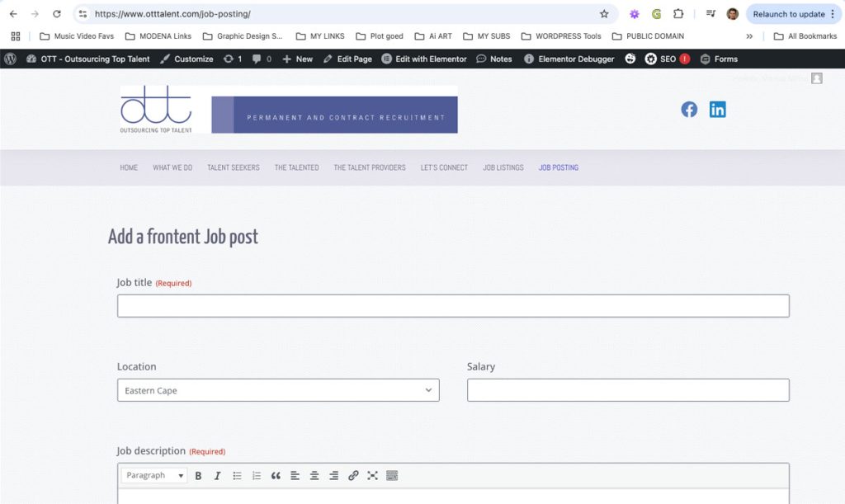Visit the LinkedIn profile icon
The image size is (845, 504).
pos(717,110)
